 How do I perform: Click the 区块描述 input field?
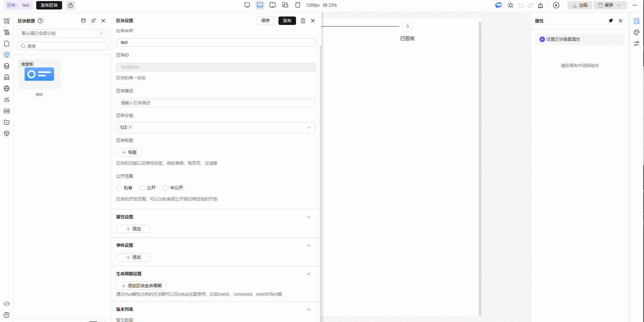216,103
